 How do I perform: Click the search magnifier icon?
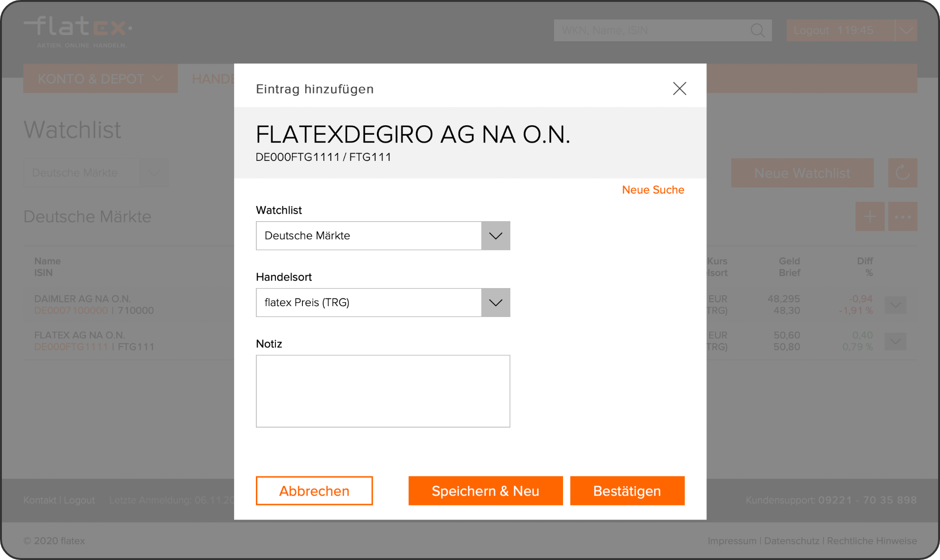coord(758,30)
